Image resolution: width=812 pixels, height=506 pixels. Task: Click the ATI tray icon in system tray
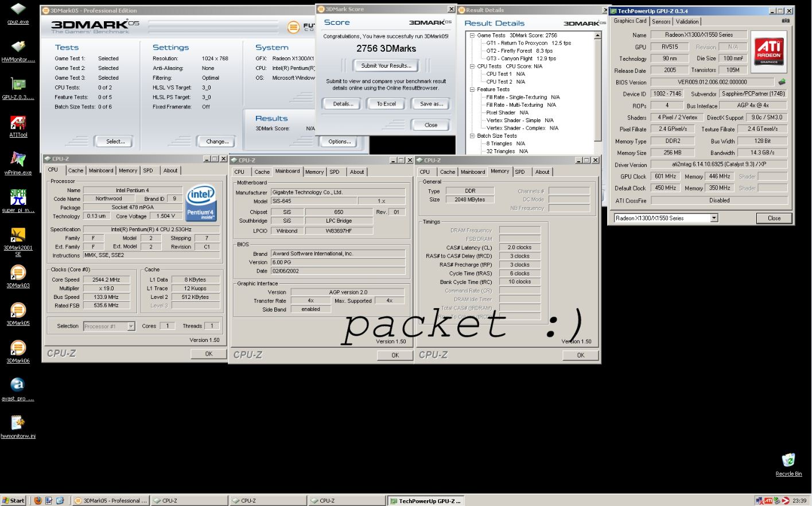pyautogui.click(x=768, y=501)
